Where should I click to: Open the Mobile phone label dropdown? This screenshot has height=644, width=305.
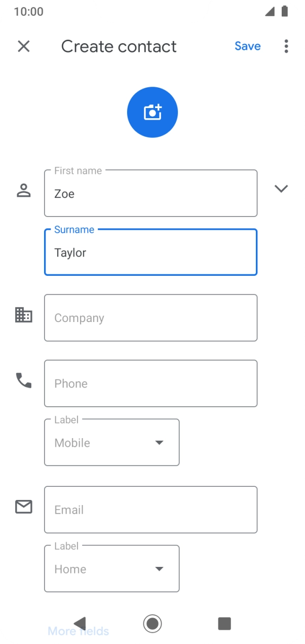tap(112, 443)
